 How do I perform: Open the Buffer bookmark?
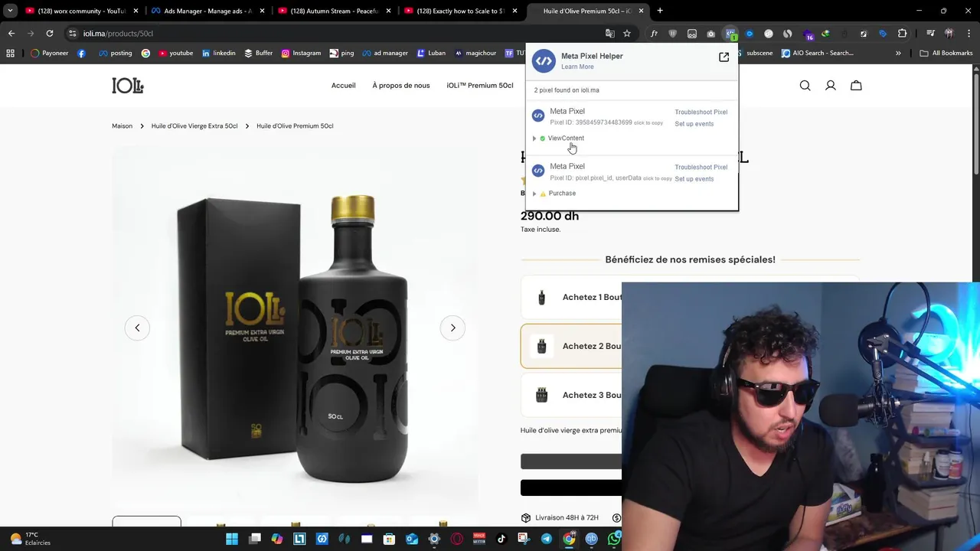(259, 53)
